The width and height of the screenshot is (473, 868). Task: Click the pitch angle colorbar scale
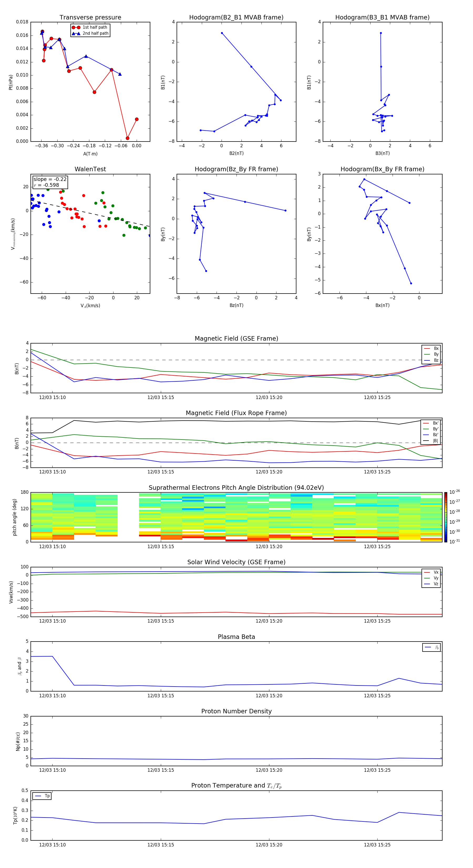click(x=446, y=517)
